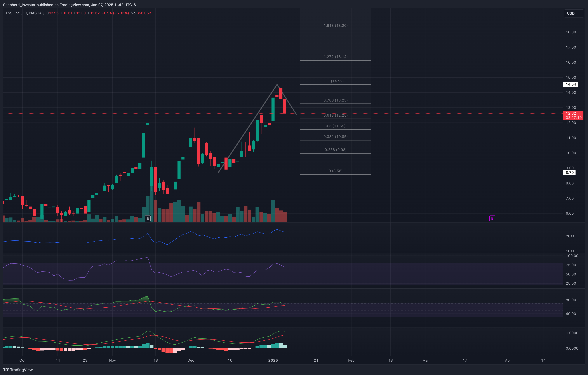
Task: Click the Oct label on time axis
Action: click(x=23, y=360)
